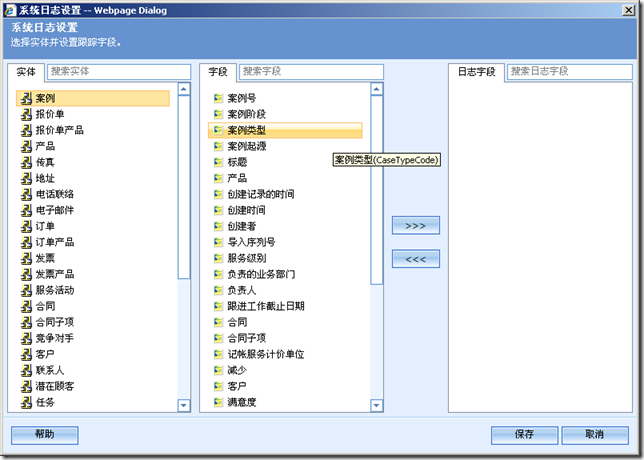Viewport: 644px width, 460px height.
Task: Click the field icon beside 导入序列号
Action: 218,242
